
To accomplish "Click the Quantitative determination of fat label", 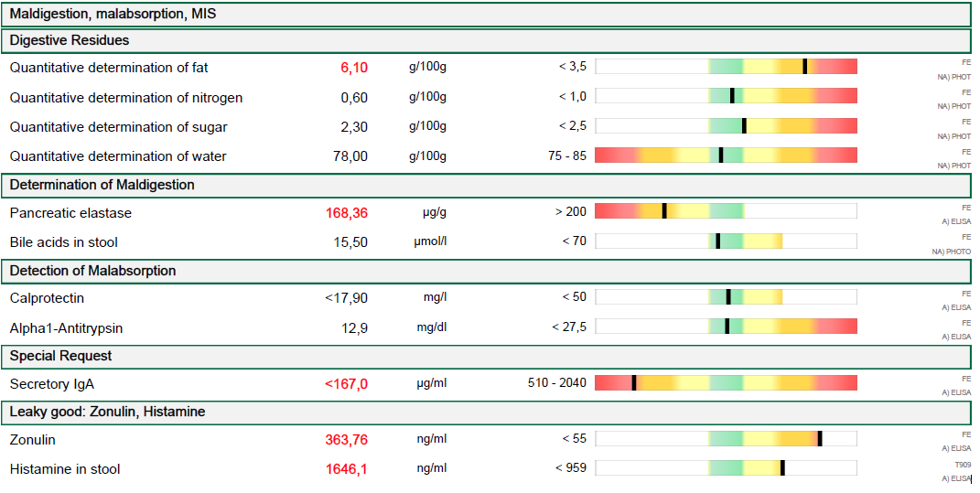I will click(109, 68).
